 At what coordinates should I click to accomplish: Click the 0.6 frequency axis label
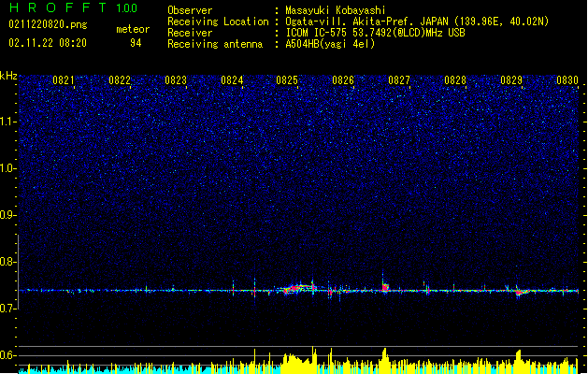tap(8, 355)
